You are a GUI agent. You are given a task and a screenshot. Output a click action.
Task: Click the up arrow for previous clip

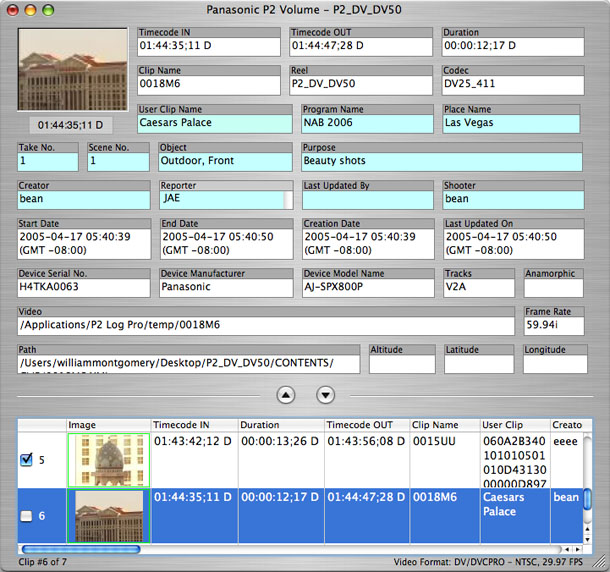click(x=286, y=395)
